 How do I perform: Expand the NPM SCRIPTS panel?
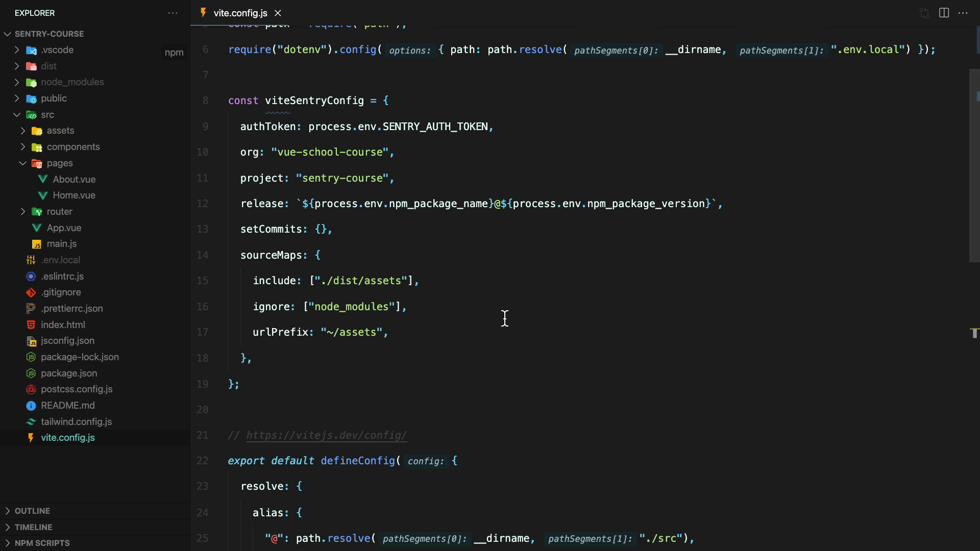pyautogui.click(x=95, y=543)
